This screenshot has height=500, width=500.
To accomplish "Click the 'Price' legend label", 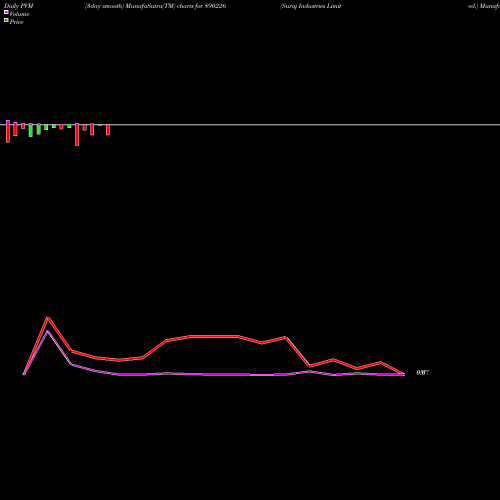I will tap(16, 22).
